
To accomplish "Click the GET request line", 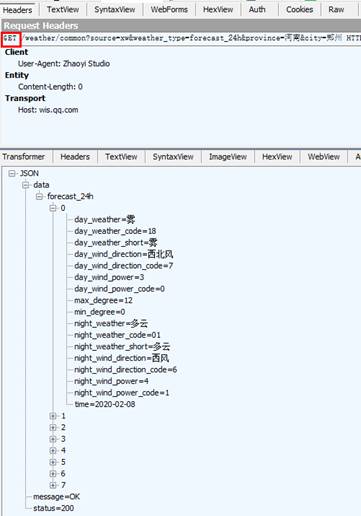I will (181, 38).
